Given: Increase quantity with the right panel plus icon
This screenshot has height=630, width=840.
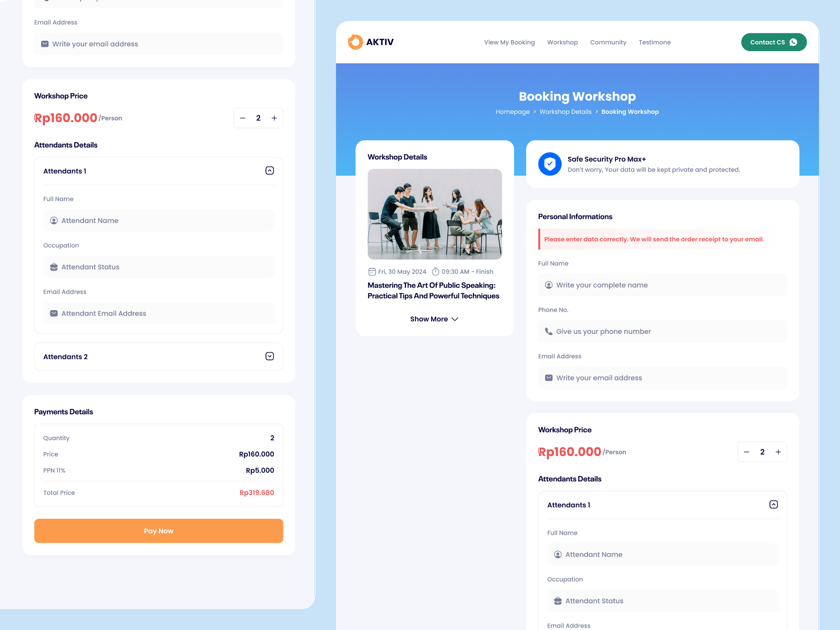Looking at the screenshot, I should [x=778, y=452].
